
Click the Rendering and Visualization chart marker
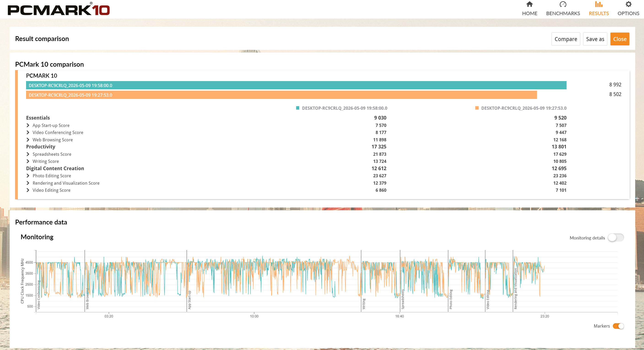(x=515, y=289)
